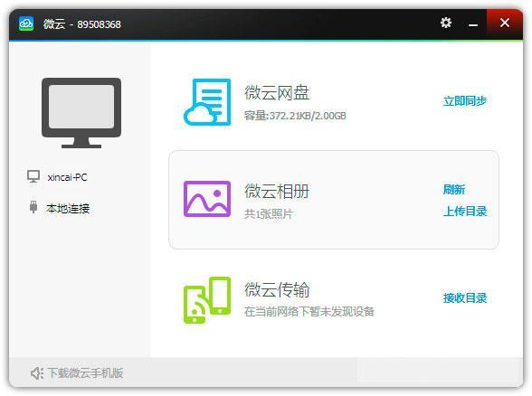532x396 pixels.
Task: Select the xincai-PC device name
Action: click(x=67, y=177)
